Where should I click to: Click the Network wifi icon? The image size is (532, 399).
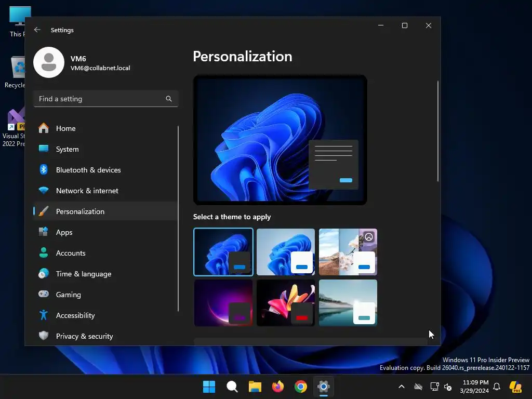pyautogui.click(x=44, y=190)
